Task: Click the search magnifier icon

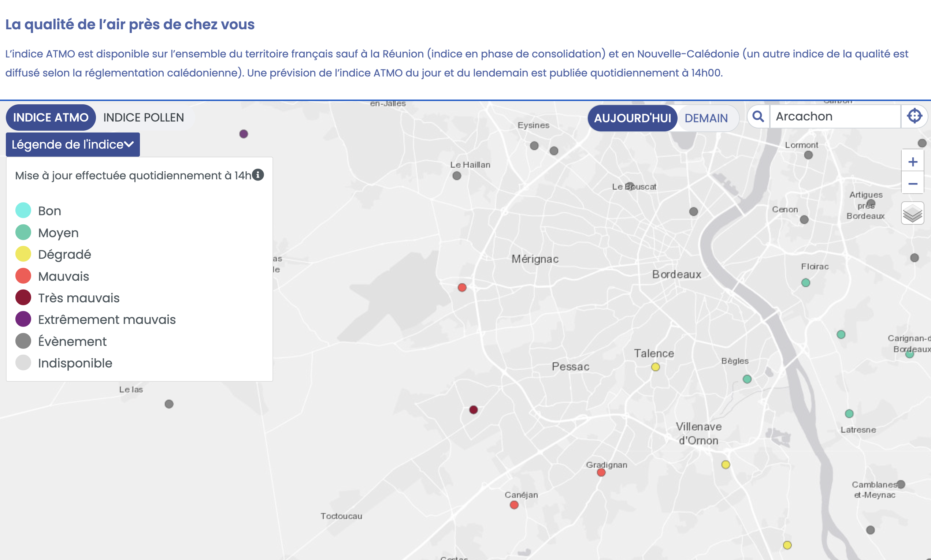Action: click(x=758, y=116)
